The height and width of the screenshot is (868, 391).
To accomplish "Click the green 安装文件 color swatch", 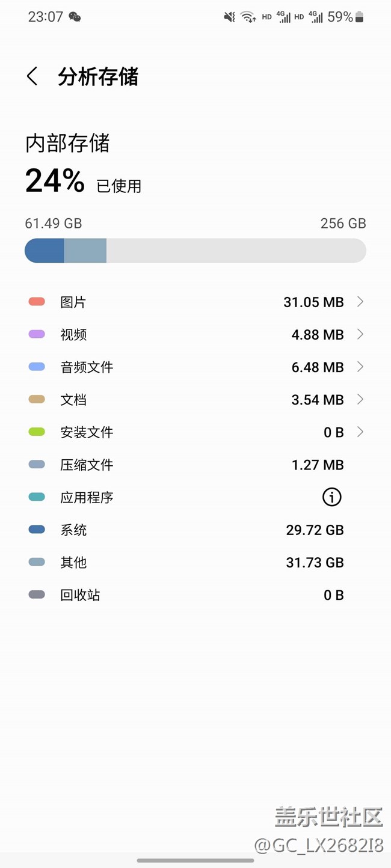I will pyautogui.click(x=37, y=432).
